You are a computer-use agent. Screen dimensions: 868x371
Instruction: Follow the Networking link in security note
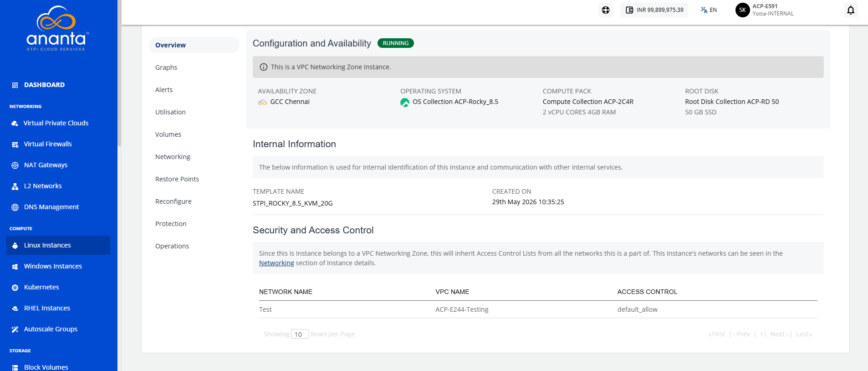276,263
